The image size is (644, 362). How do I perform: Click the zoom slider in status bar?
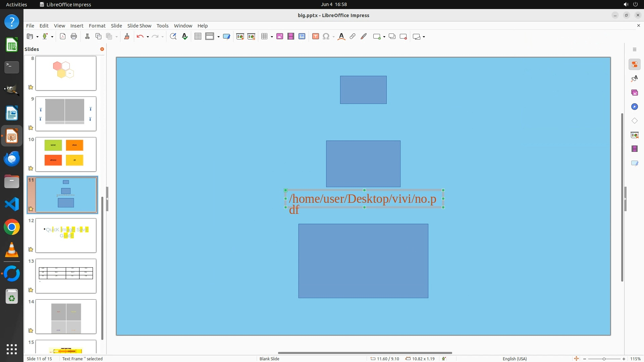pyautogui.click(x=604, y=359)
